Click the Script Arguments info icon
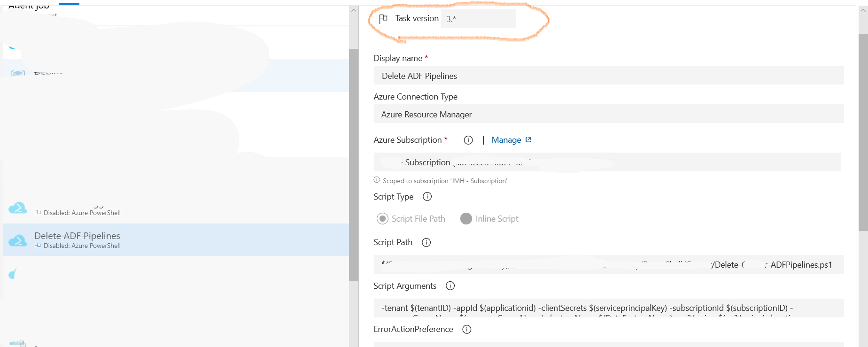Screen dimensions: 868x347 (x=450, y=286)
